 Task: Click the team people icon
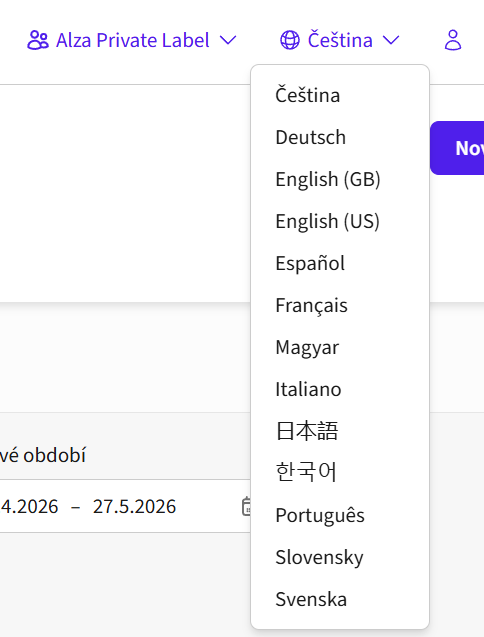[38, 40]
